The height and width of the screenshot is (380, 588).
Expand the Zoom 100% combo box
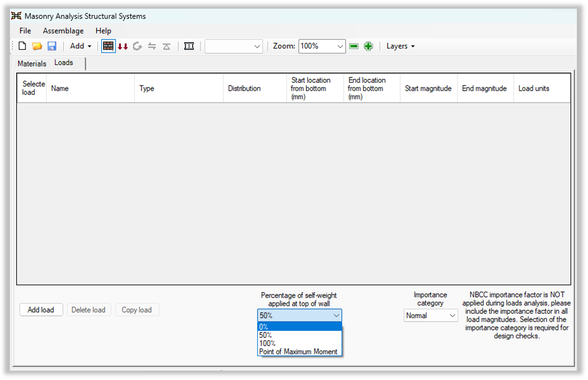coord(340,46)
